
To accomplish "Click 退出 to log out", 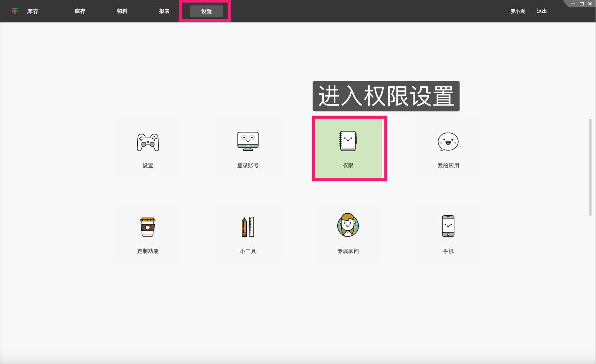I will (541, 11).
